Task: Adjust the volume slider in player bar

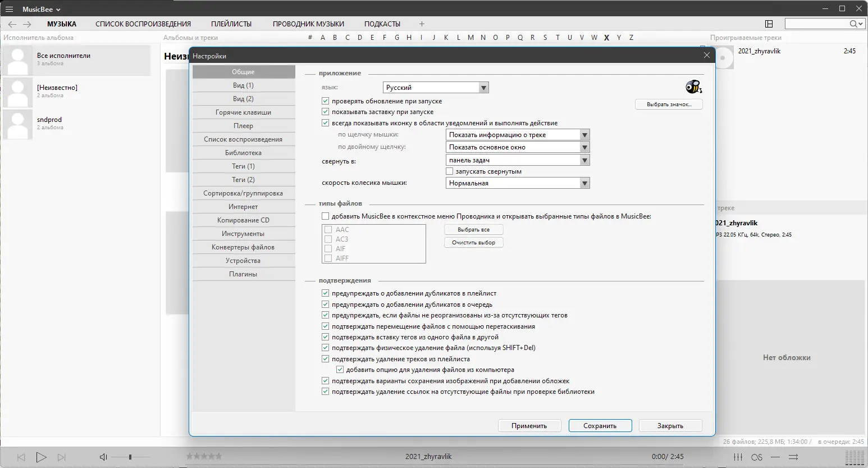Action: coord(131,457)
